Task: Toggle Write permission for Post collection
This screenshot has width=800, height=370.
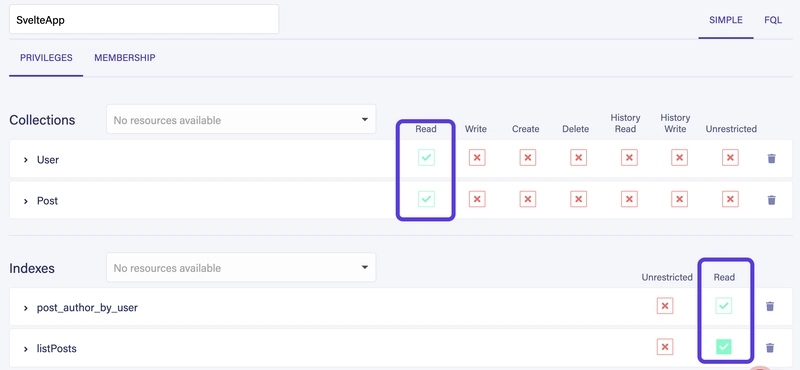Action: tap(477, 199)
